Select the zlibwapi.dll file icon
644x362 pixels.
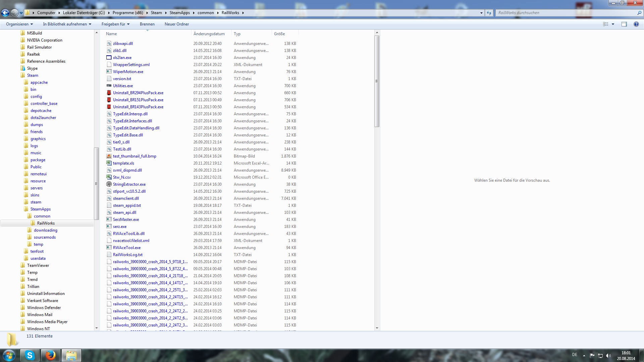(109, 44)
